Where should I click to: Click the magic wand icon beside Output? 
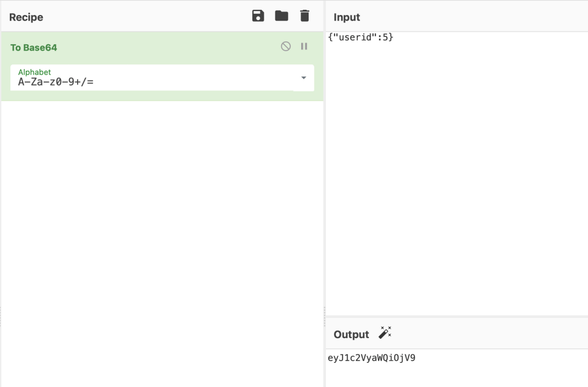tap(385, 333)
